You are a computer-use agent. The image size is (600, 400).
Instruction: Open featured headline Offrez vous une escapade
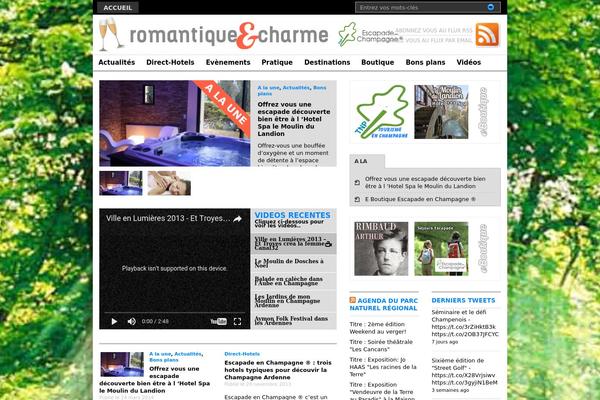[293, 119]
